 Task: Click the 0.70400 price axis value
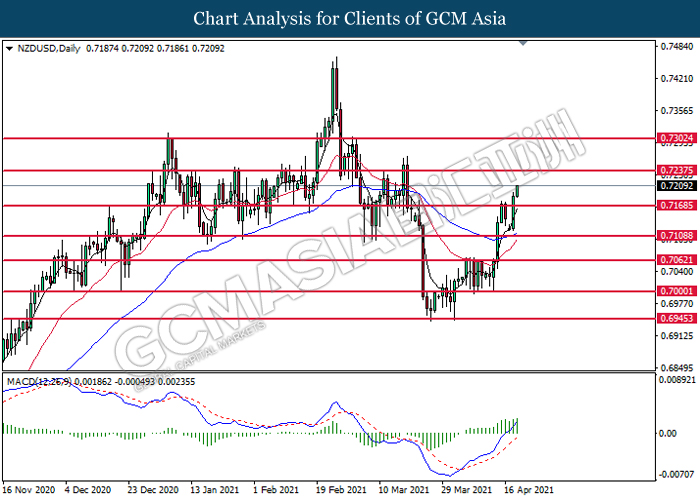677,271
